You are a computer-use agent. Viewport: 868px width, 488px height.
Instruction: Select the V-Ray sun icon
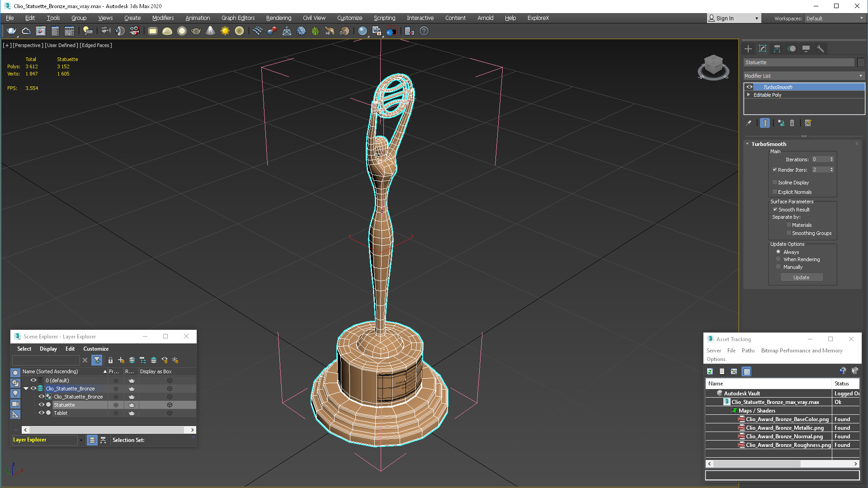tap(225, 31)
